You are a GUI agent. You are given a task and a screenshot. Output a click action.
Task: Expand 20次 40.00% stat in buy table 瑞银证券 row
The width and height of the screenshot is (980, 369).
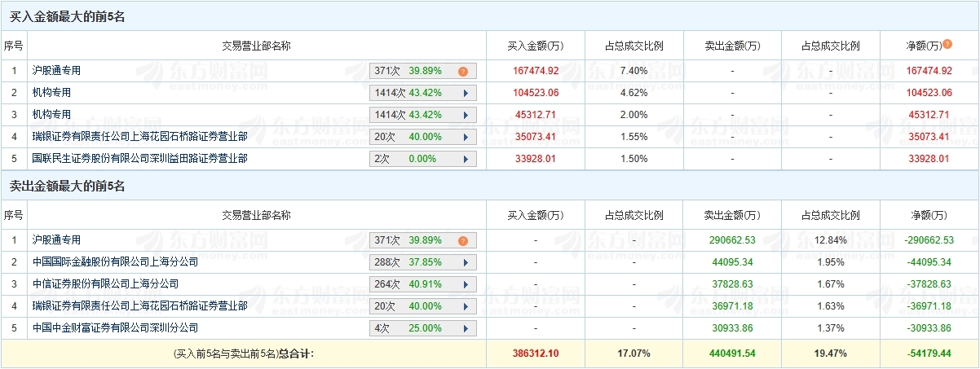(x=466, y=137)
